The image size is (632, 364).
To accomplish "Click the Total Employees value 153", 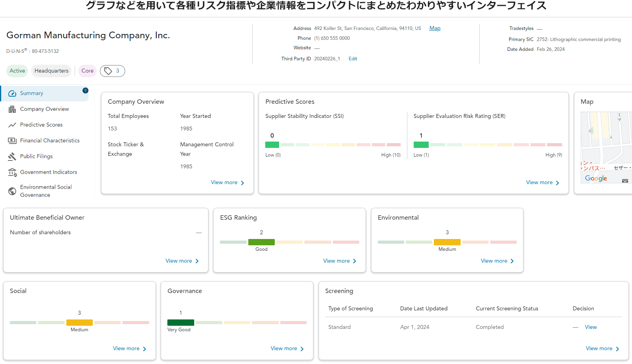I will [x=113, y=129].
